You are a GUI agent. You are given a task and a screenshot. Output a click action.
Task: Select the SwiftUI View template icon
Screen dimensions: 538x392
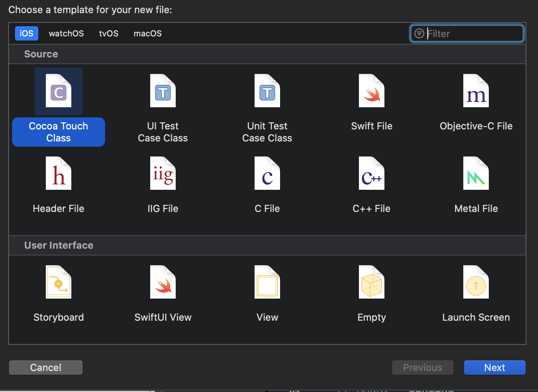tap(163, 282)
